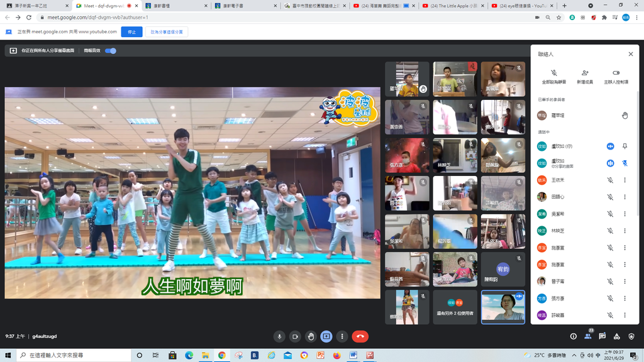Open more options for 許峻嘉
Screen dimensions: 644x362
[x=625, y=315]
